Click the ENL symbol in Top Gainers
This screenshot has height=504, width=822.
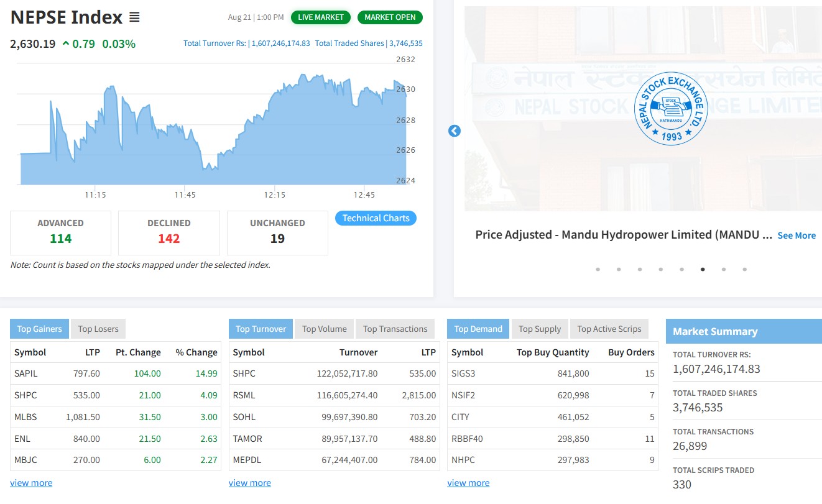point(22,439)
